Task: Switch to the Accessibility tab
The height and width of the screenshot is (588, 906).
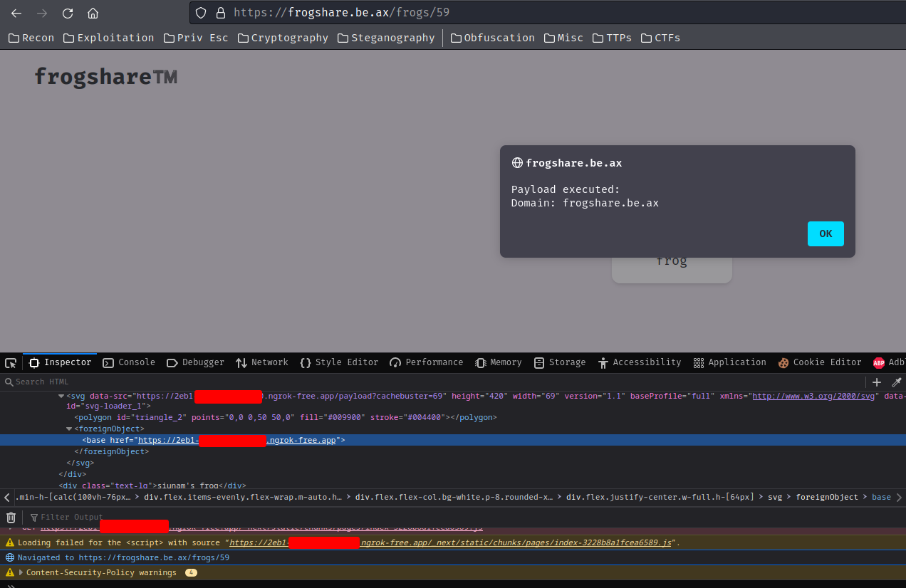Action: pyautogui.click(x=640, y=362)
